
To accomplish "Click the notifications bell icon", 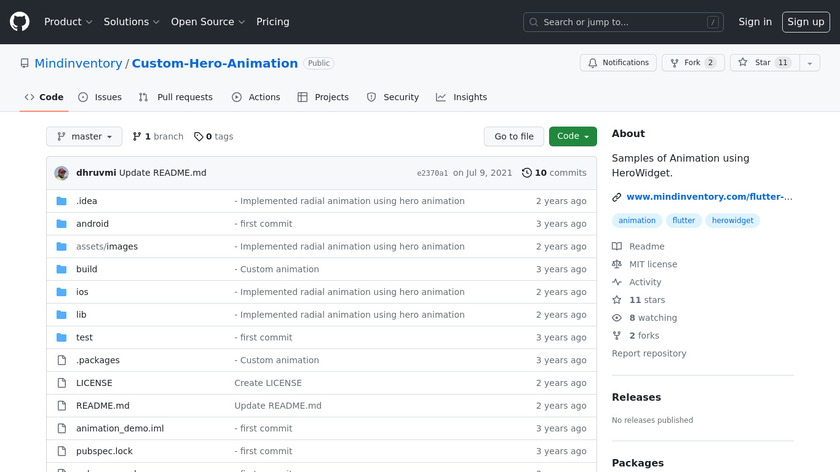I will pyautogui.click(x=592, y=63).
